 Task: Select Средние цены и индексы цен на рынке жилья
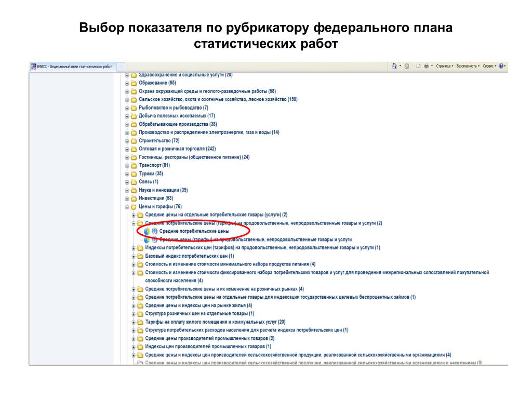(x=199, y=305)
